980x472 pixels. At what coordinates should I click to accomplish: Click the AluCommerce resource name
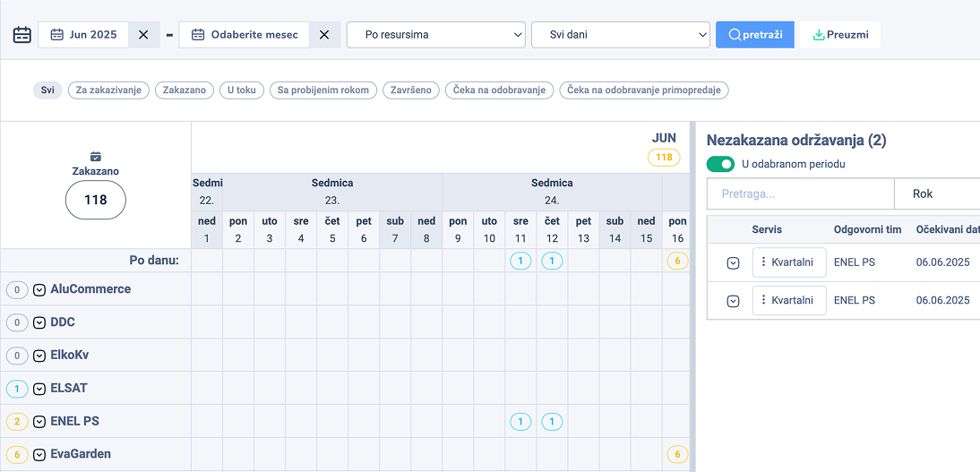coord(90,288)
